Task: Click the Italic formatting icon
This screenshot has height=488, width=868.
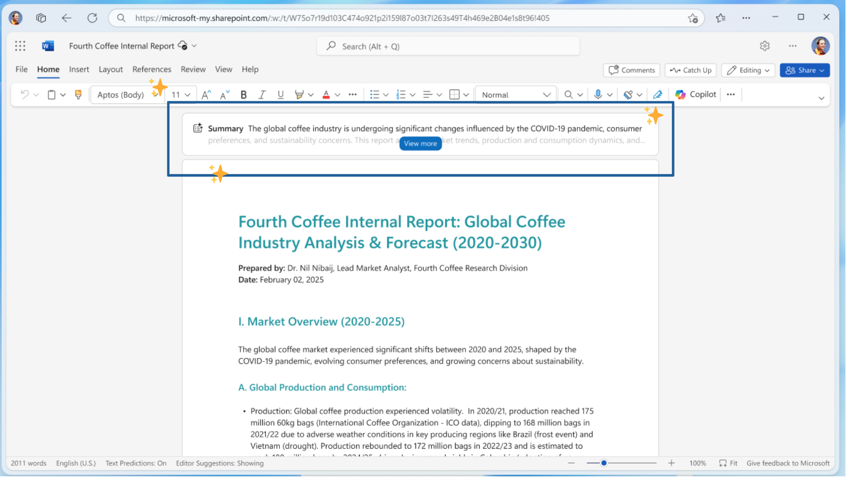Action: click(262, 95)
